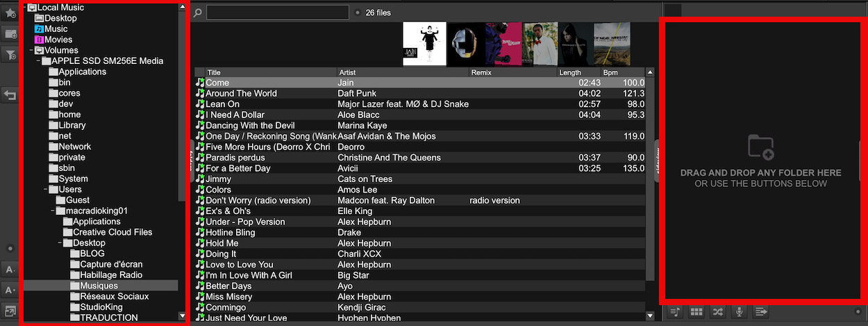This screenshot has width=868, height=326.
Task: Click the Daft Punk album cover thumbnail
Action: coord(465,44)
